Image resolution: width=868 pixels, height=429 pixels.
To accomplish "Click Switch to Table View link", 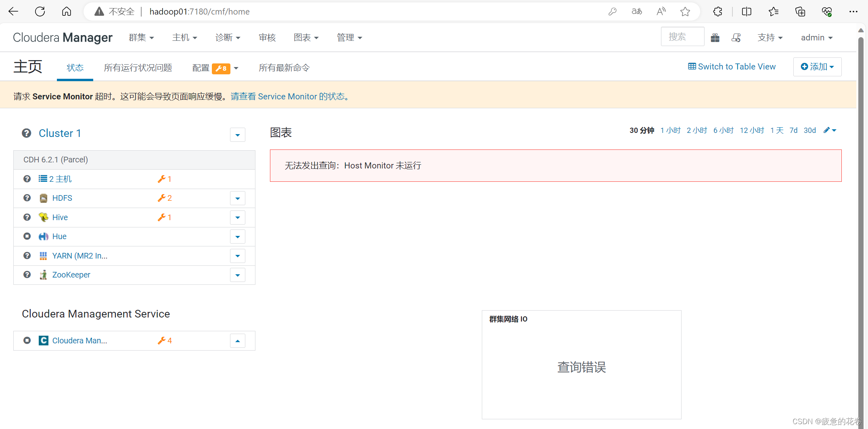I will coord(732,67).
